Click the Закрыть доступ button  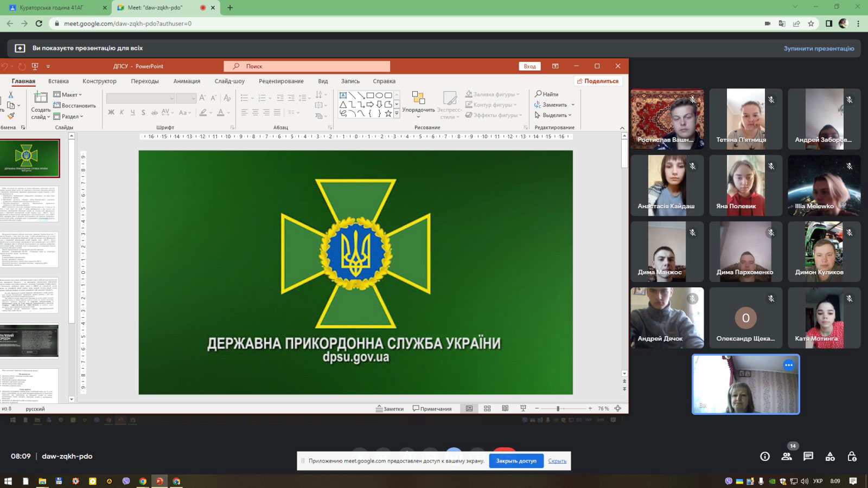[516, 461]
